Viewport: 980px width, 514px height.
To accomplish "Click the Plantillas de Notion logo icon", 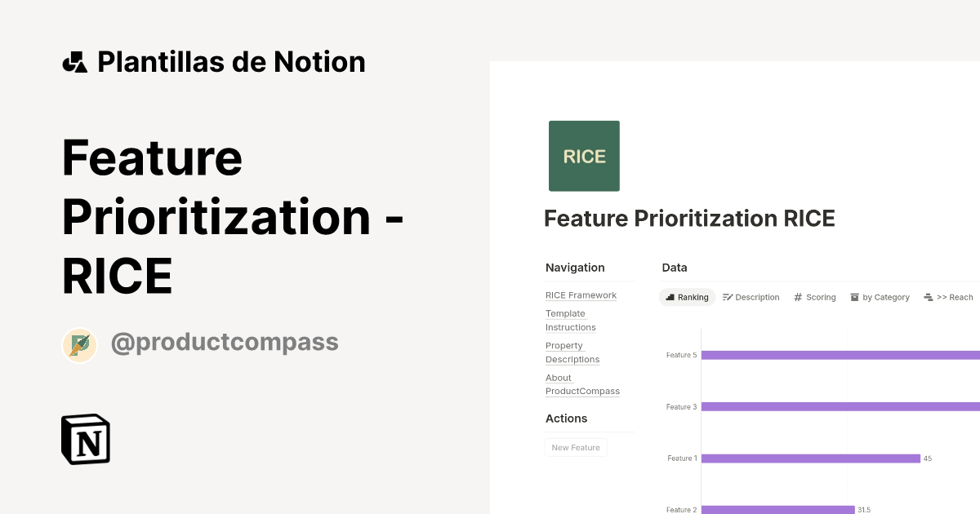I will (74, 61).
